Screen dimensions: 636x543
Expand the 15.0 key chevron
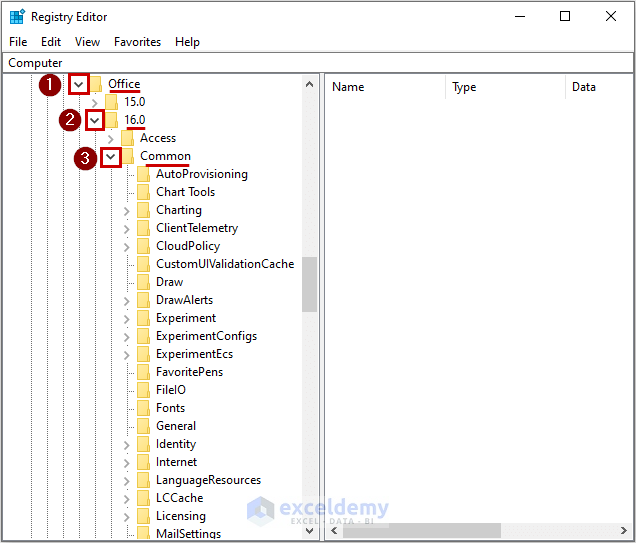click(x=95, y=103)
